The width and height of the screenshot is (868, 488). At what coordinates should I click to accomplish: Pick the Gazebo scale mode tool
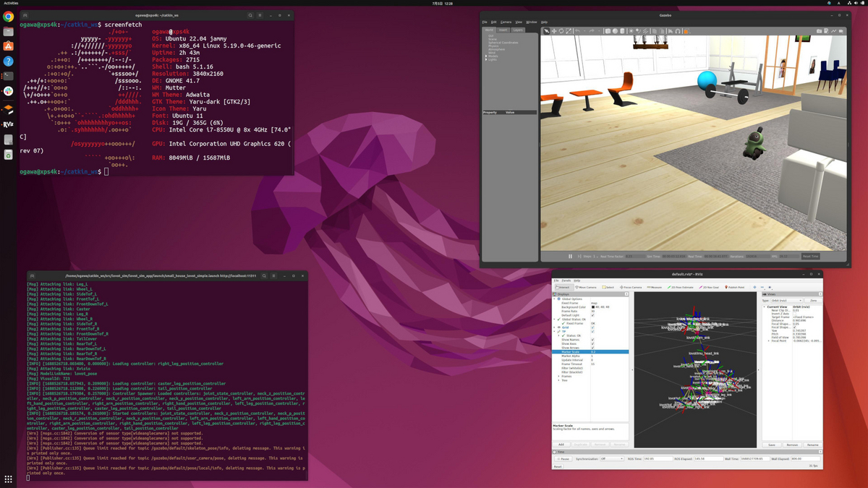pos(569,31)
